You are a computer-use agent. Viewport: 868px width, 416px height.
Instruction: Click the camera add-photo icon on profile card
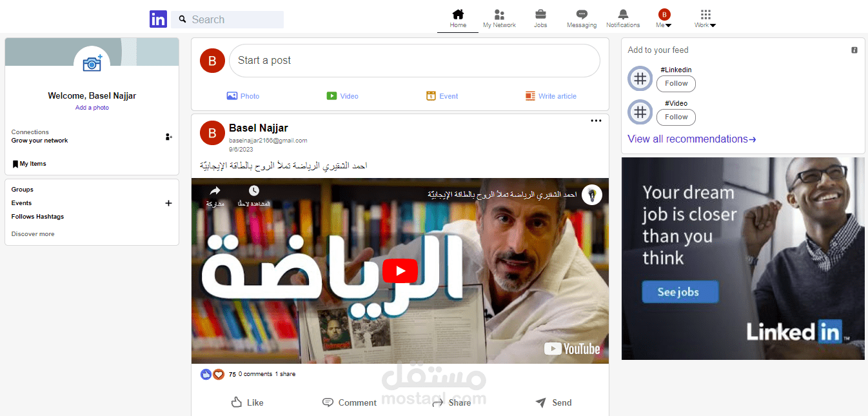tap(92, 63)
